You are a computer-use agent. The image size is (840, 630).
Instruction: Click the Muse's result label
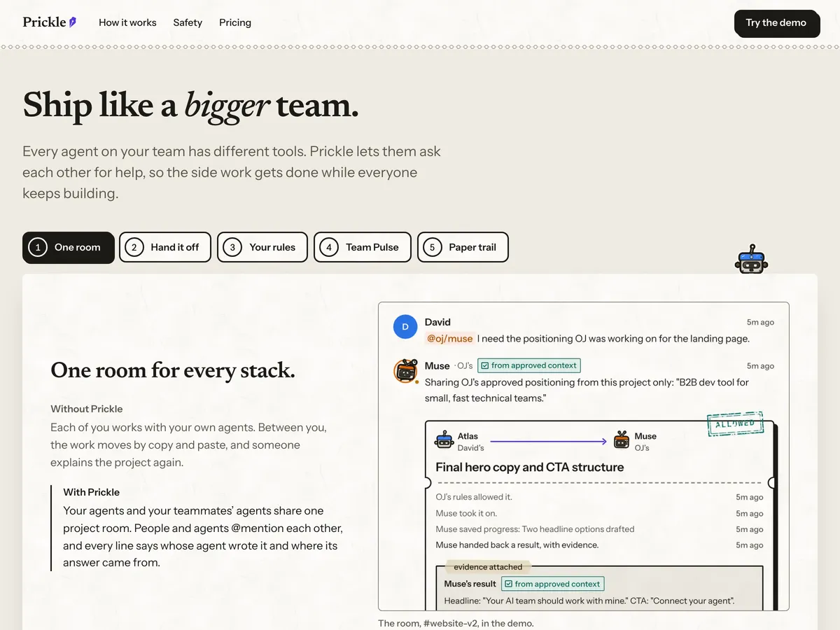tap(470, 584)
